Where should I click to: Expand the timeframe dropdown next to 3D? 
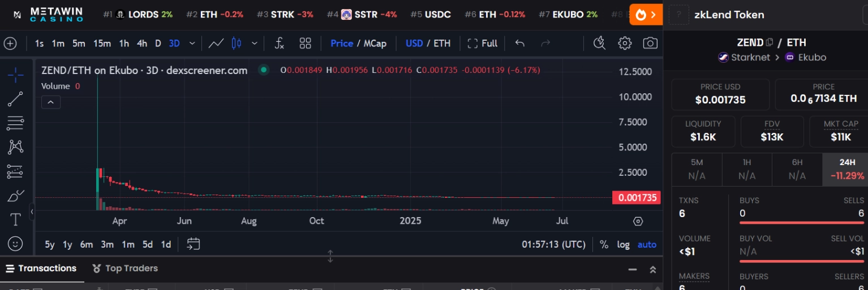[x=192, y=43]
